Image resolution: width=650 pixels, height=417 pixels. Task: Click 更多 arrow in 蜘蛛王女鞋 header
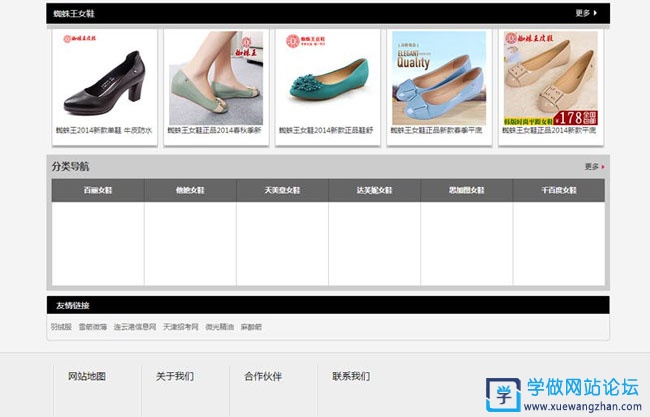point(586,13)
